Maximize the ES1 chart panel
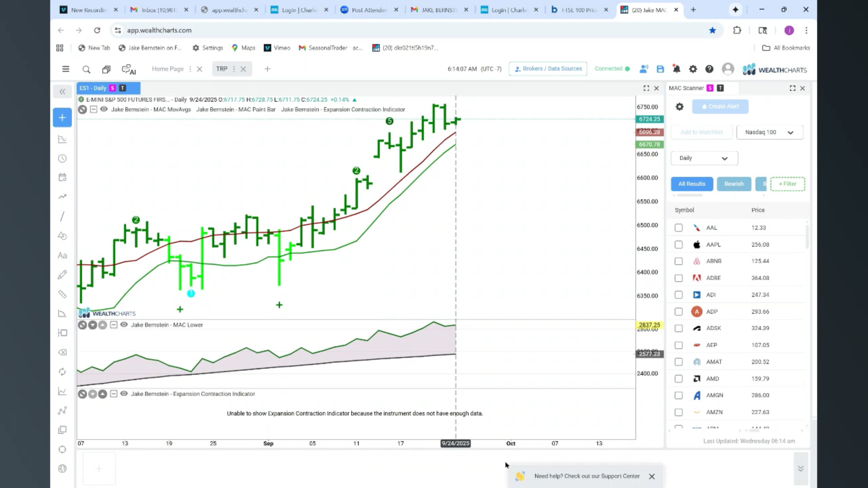 point(646,88)
